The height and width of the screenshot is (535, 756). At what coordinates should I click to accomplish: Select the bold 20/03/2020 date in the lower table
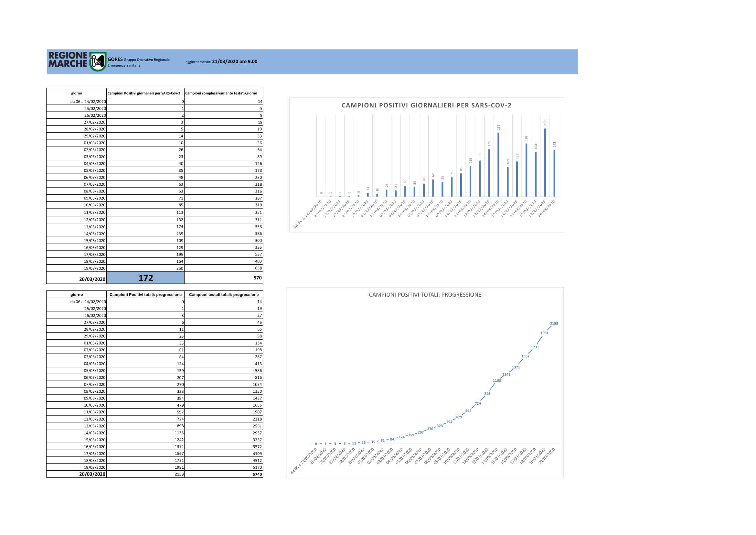[92, 474]
